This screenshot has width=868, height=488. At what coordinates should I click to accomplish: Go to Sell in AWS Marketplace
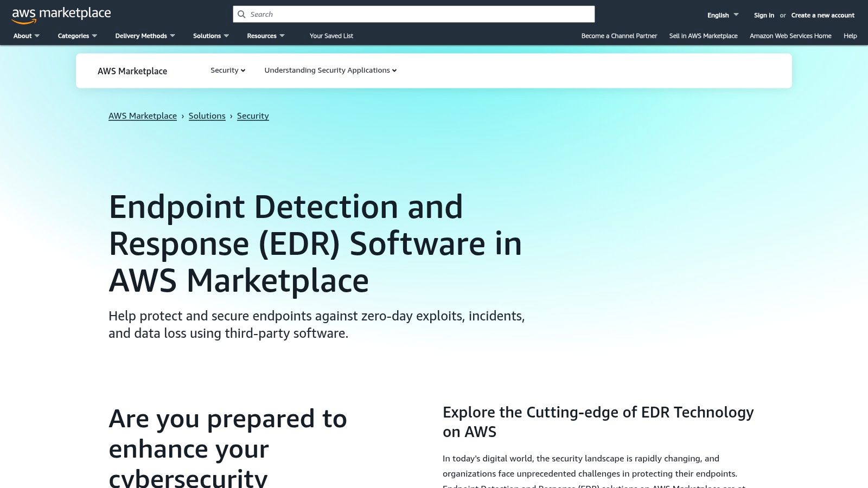703,36
